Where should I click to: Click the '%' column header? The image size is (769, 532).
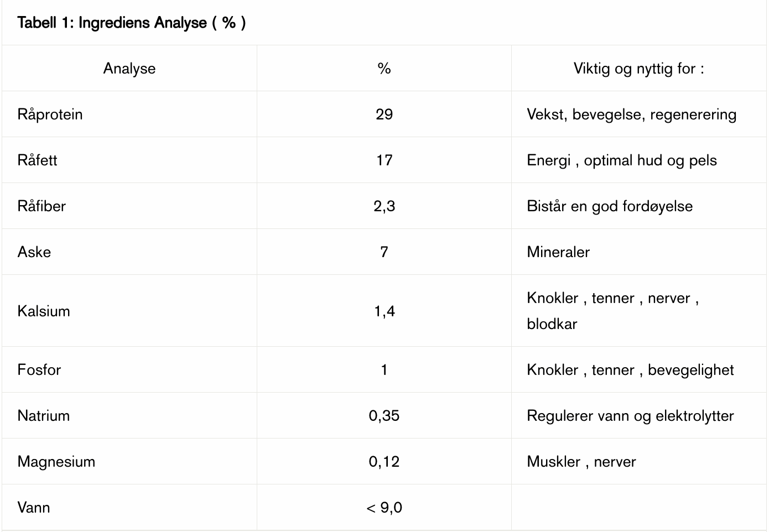384,69
